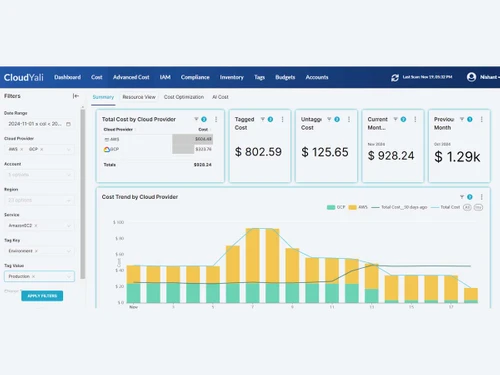Collapse the Filters panel
The image size is (500, 375).
[76, 96]
